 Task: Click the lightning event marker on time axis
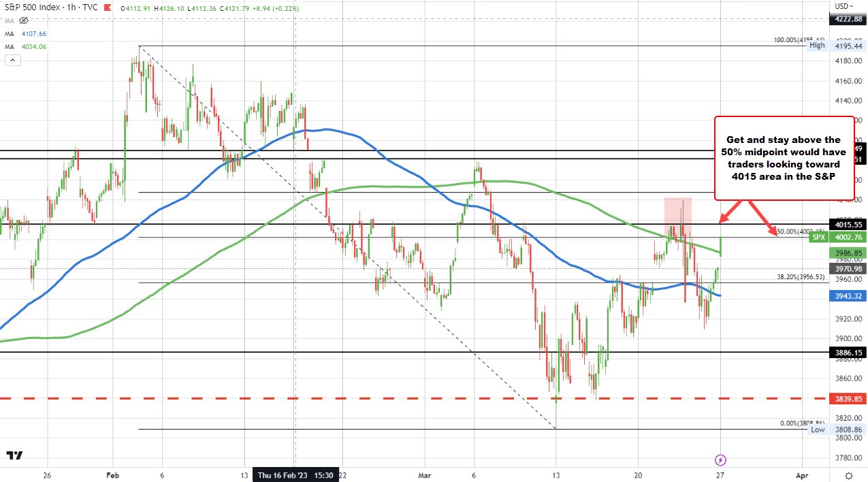721,460
